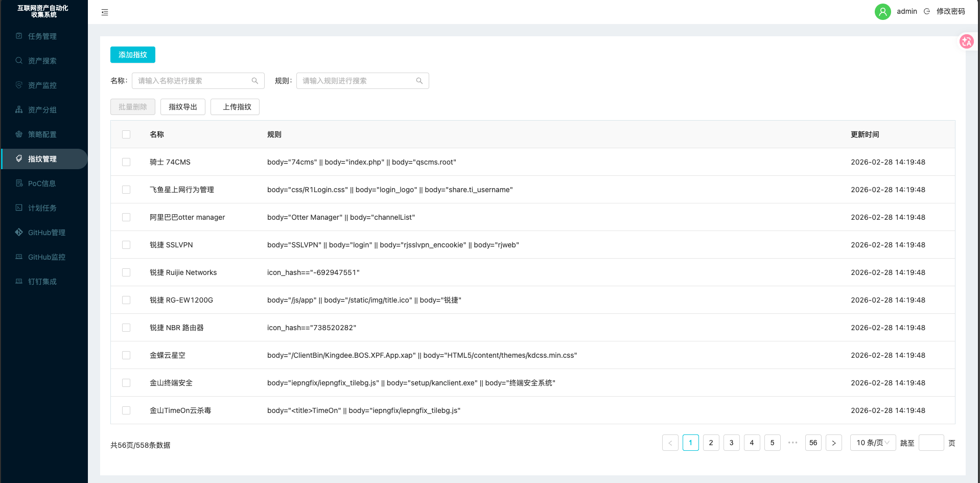This screenshot has width=980, height=483.
Task: Click the name search magnifier icon
Action: point(255,81)
